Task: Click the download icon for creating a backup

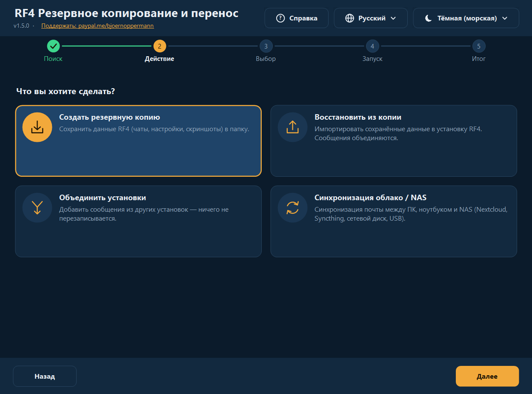Action: pyautogui.click(x=37, y=127)
